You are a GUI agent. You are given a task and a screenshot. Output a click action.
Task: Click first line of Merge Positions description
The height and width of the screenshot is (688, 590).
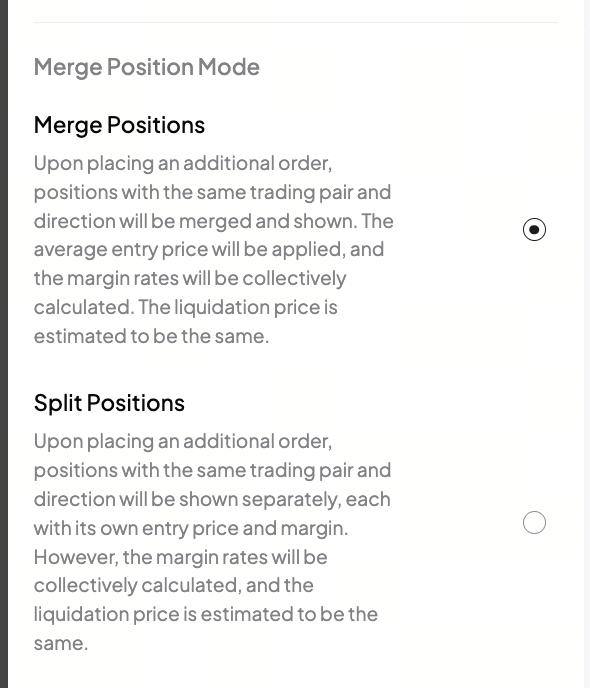tap(183, 164)
